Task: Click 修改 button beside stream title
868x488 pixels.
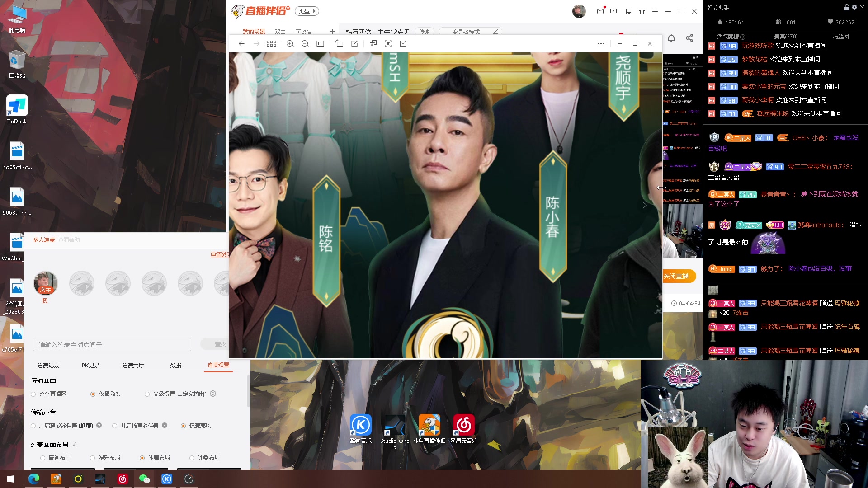Action: (x=425, y=32)
